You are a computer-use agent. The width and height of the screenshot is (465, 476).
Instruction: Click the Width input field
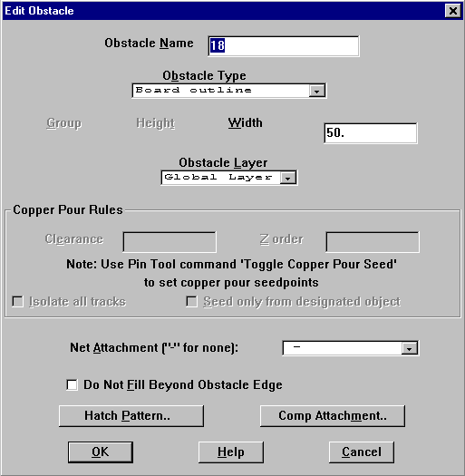pos(371,133)
